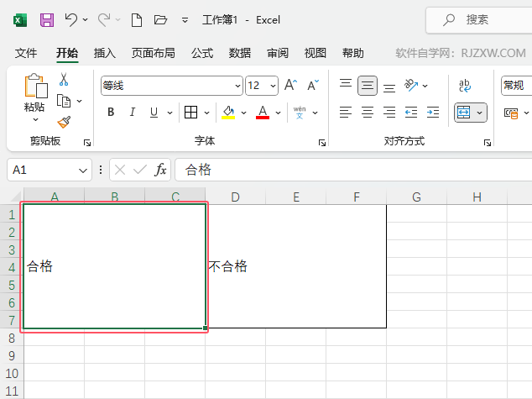Show phonetic guide wén icon
This screenshot has height=399, width=532.
click(300, 112)
